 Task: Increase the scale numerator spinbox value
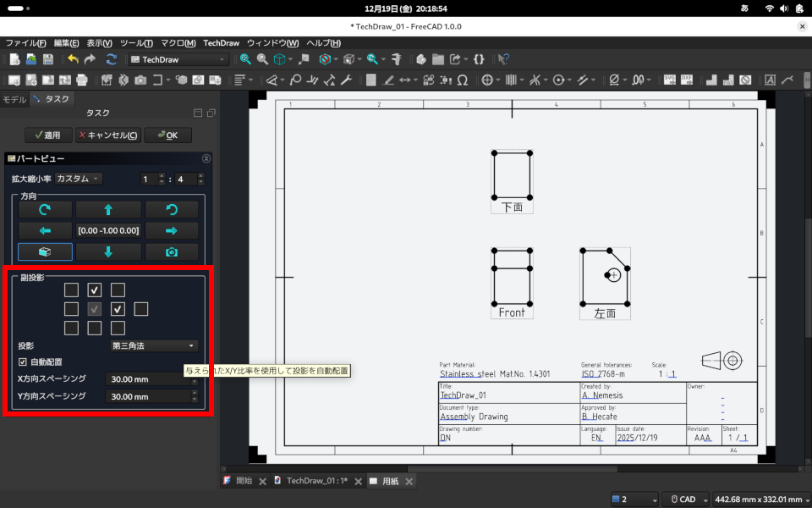162,176
